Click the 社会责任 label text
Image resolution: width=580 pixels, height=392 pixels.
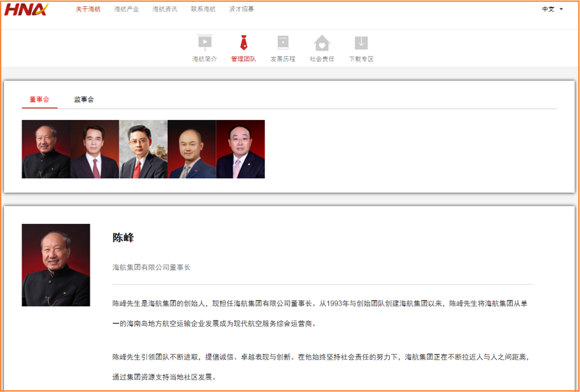pos(322,59)
